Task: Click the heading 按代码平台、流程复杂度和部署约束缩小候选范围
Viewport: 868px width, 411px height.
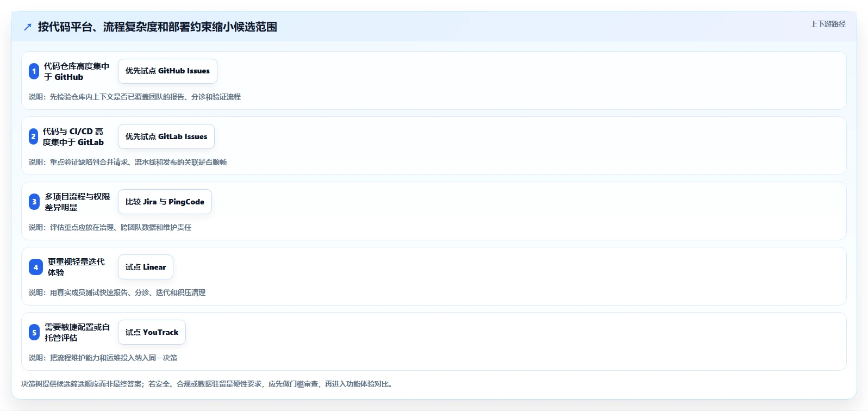Action: click(x=158, y=27)
